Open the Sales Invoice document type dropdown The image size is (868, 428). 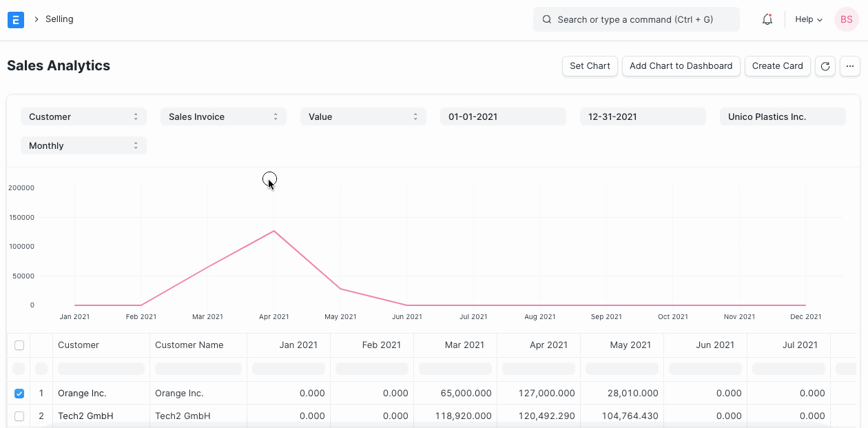tap(223, 116)
